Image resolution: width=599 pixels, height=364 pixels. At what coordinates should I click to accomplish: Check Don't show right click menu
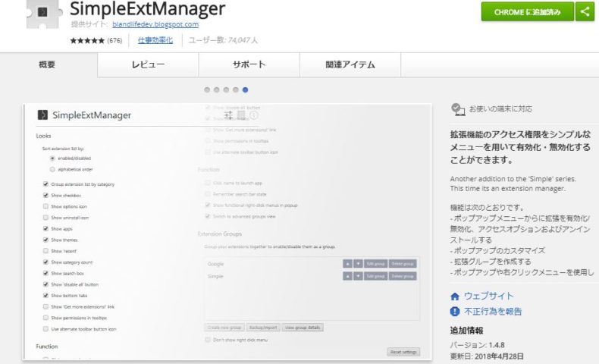(x=208, y=340)
